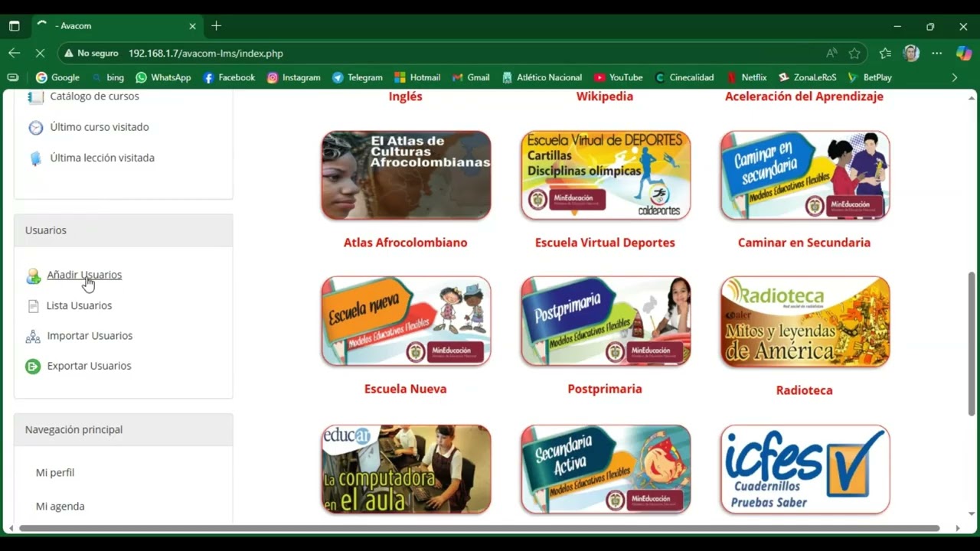The image size is (980, 551).
Task: Click the browser back arrow
Action: [14, 53]
